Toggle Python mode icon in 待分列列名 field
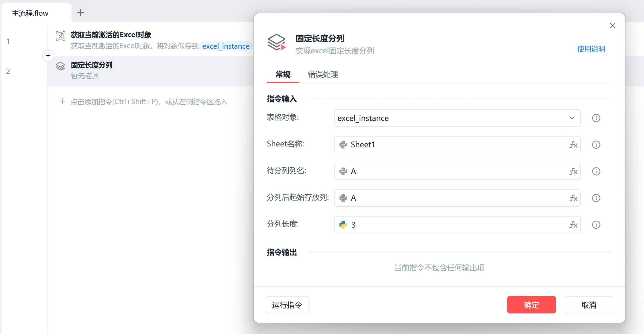The height and width of the screenshot is (334, 644). (343, 171)
